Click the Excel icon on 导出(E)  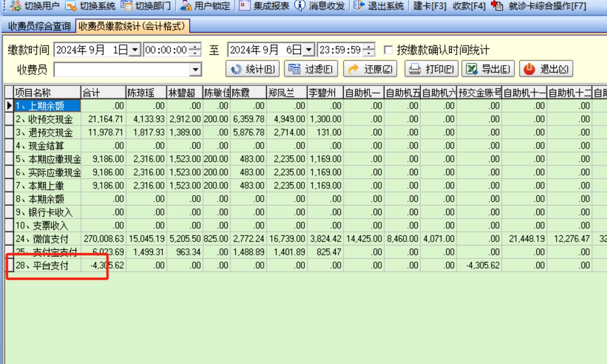click(x=472, y=69)
